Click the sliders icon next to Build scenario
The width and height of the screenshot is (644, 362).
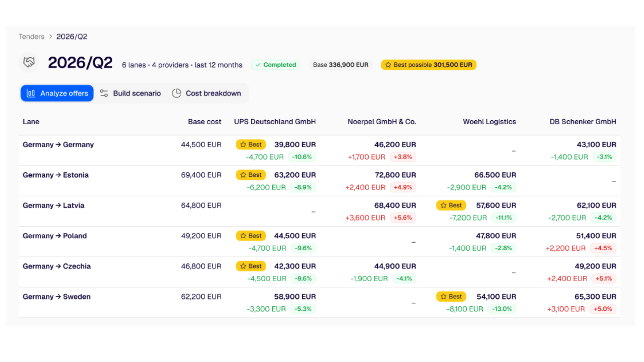click(x=104, y=93)
